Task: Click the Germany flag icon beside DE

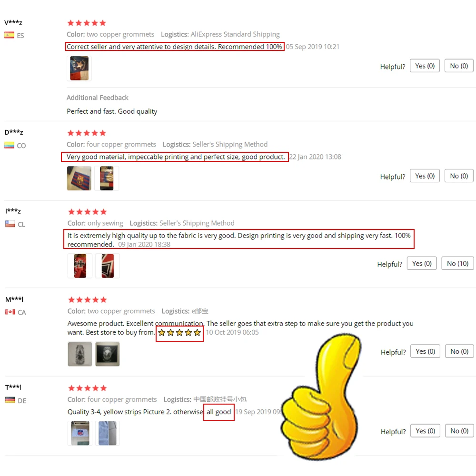Action: pos(10,400)
